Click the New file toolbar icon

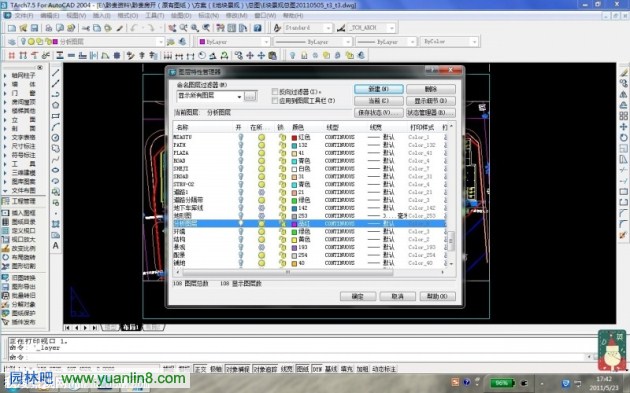[x=12, y=28]
